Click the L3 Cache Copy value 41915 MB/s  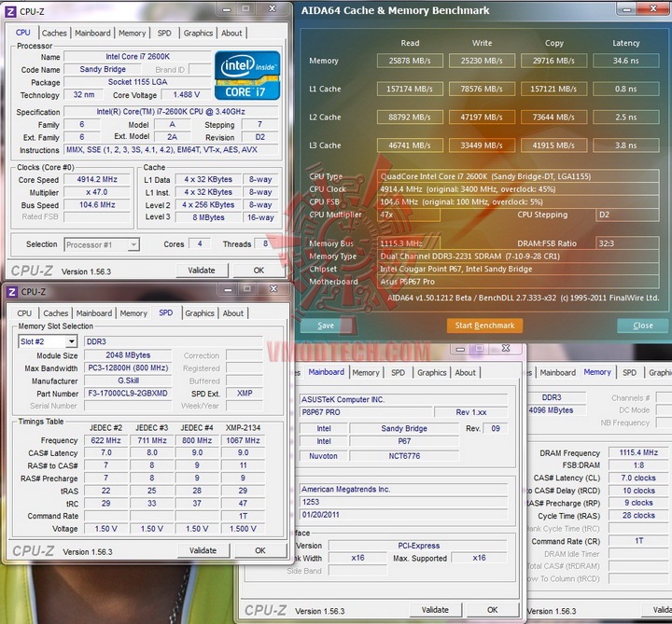tap(553, 146)
